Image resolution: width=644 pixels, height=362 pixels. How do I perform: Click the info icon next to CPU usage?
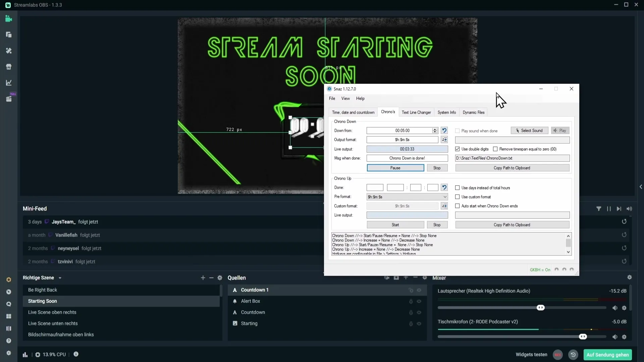[x=76, y=354]
